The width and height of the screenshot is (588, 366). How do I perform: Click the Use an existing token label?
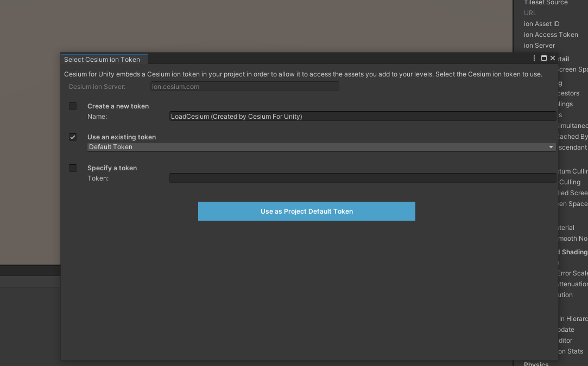122,137
